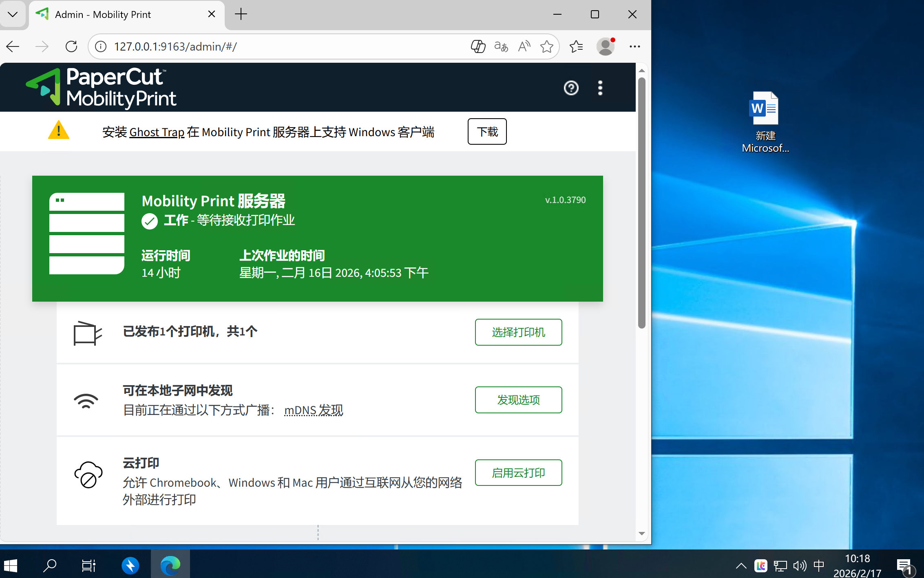Image resolution: width=924 pixels, height=578 pixels.
Task: Open the Edge translate icon
Action: click(x=501, y=46)
